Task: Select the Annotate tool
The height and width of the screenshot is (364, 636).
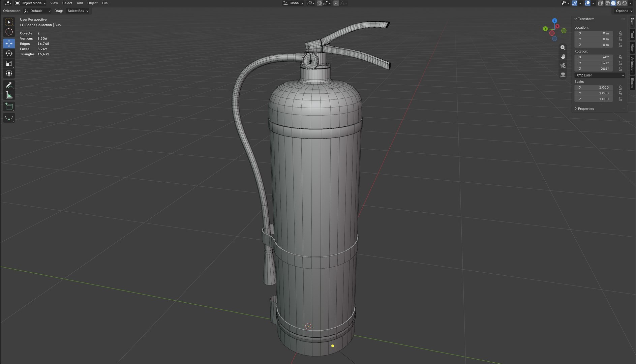Action: click(9, 85)
